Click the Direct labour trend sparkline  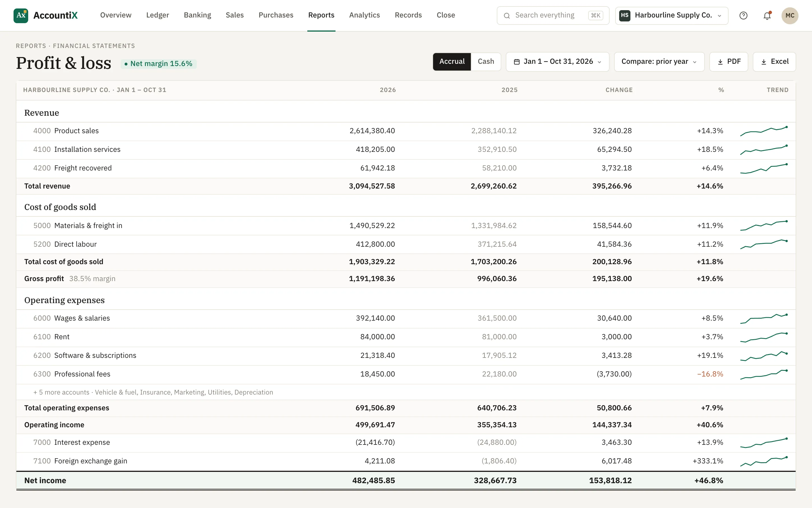point(764,244)
